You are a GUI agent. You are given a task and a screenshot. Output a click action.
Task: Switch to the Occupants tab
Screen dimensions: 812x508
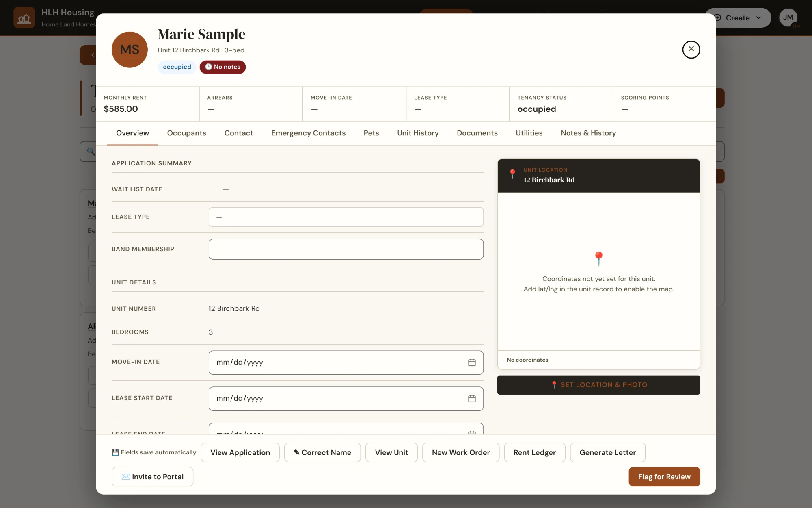tap(187, 133)
